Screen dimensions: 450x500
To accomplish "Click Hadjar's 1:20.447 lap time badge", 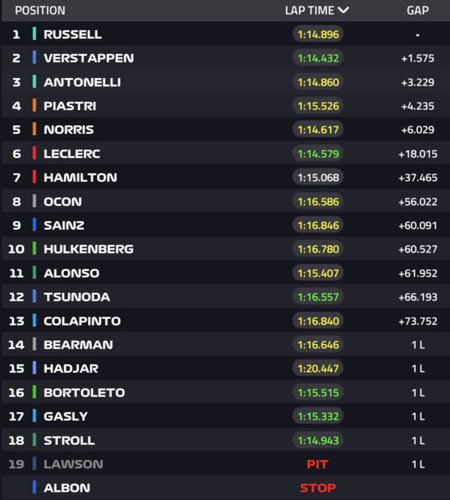I will 318,368.
